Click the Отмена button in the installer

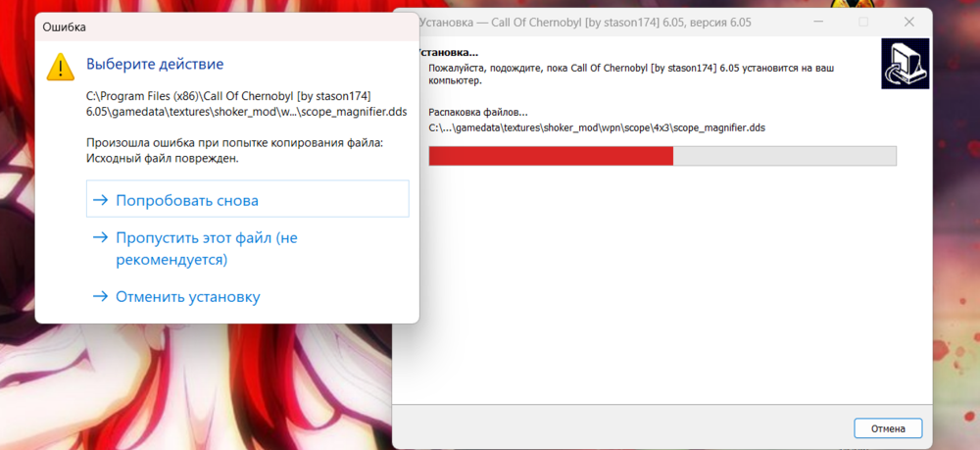pos(888,428)
